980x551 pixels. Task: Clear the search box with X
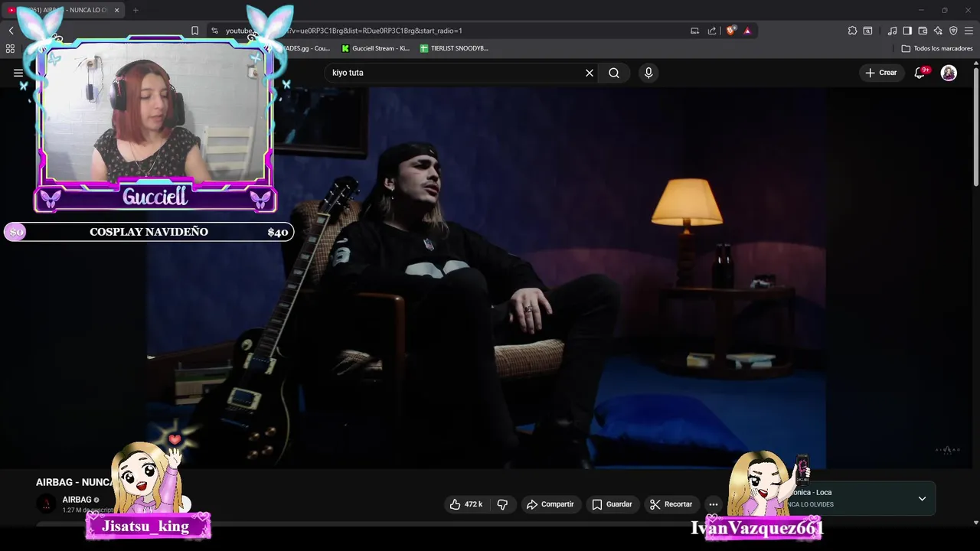pos(590,73)
